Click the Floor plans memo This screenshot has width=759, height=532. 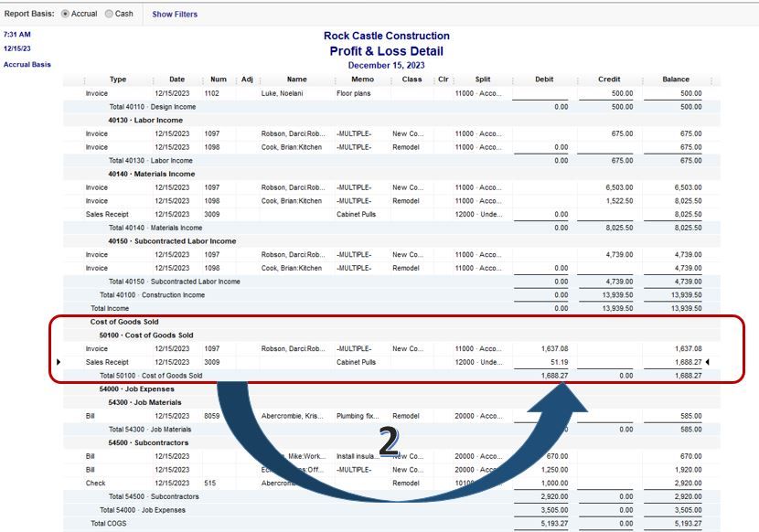click(x=353, y=93)
